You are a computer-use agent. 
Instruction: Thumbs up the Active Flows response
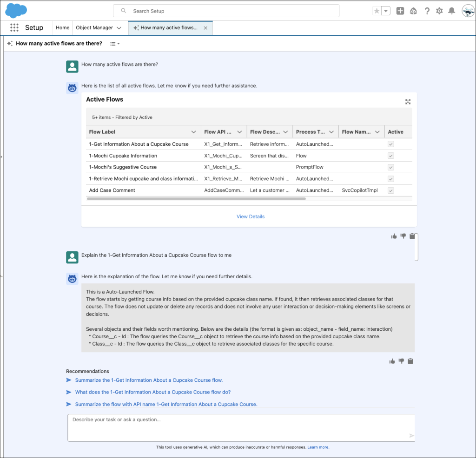click(394, 236)
